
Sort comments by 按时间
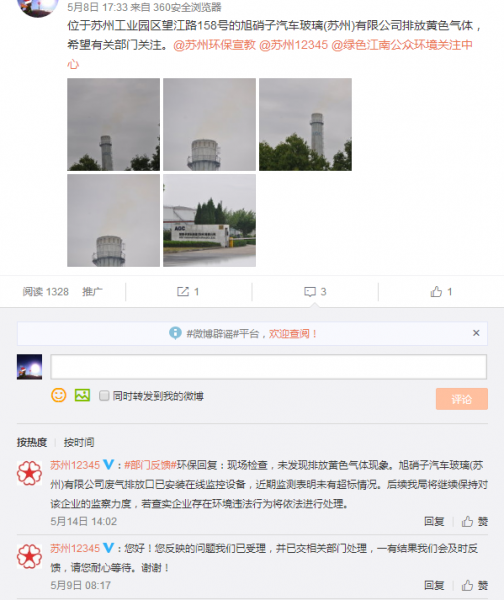pos(79,442)
